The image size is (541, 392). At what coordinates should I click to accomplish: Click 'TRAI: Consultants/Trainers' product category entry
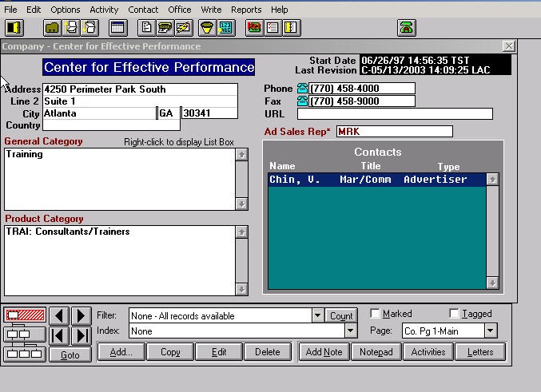(68, 232)
